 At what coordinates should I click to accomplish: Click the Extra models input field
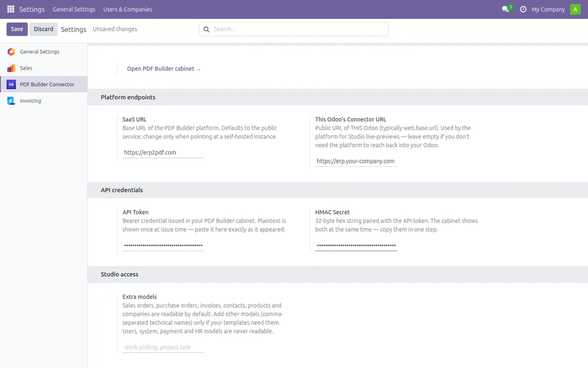(x=163, y=347)
